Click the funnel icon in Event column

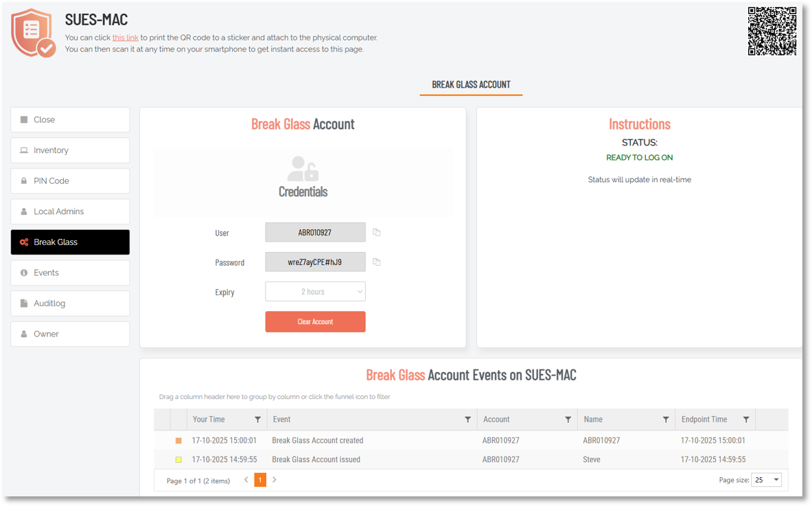point(467,419)
